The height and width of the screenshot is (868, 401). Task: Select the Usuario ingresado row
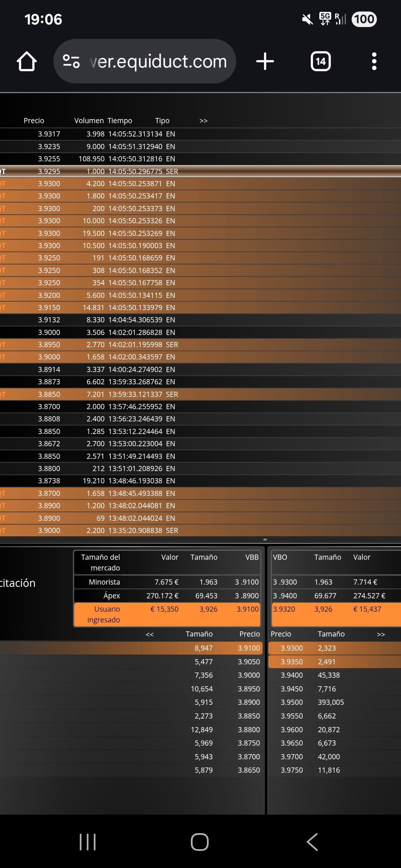coord(167,614)
